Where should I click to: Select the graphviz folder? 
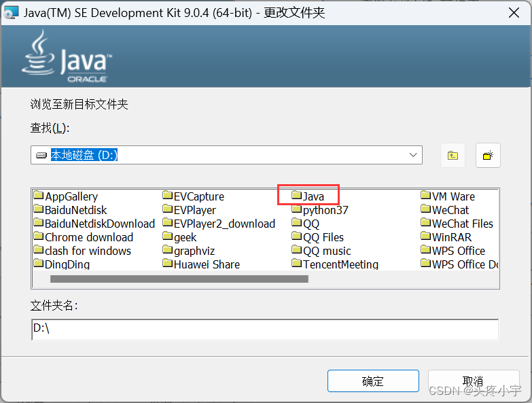189,251
